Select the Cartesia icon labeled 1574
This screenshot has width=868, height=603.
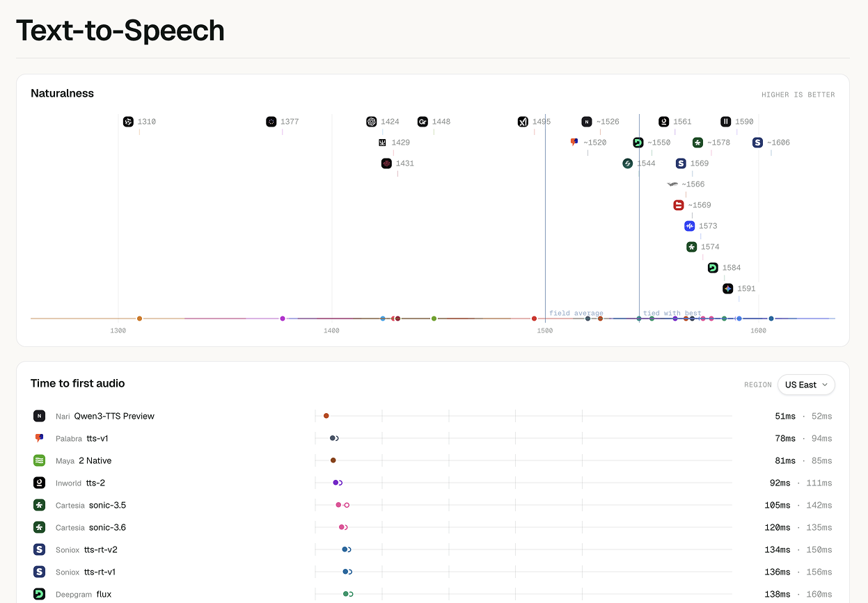click(691, 247)
